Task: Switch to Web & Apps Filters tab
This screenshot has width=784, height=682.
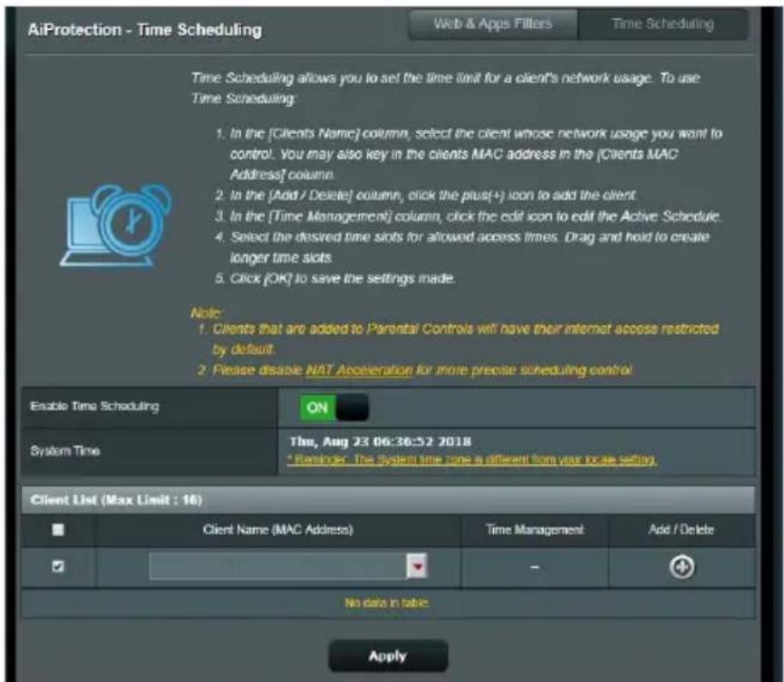Action: pos(493,24)
